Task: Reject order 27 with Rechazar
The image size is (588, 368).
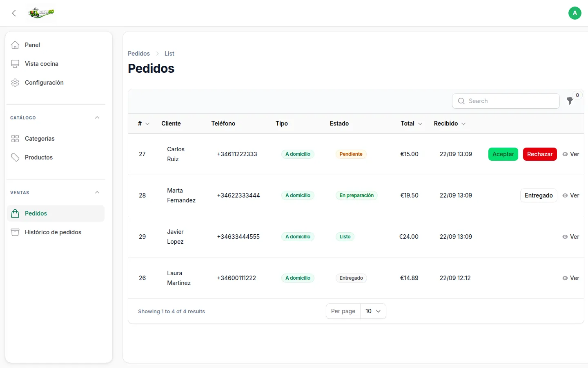Action: (x=540, y=154)
